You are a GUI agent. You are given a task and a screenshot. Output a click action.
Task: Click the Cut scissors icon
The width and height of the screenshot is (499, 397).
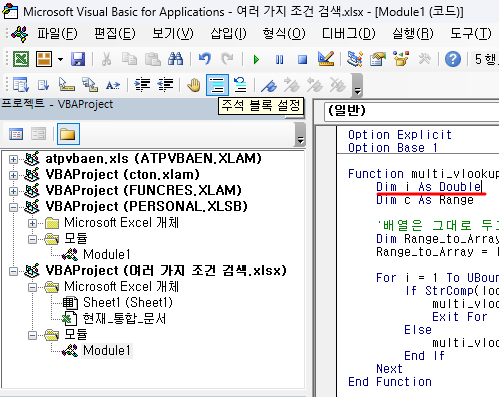point(106,59)
